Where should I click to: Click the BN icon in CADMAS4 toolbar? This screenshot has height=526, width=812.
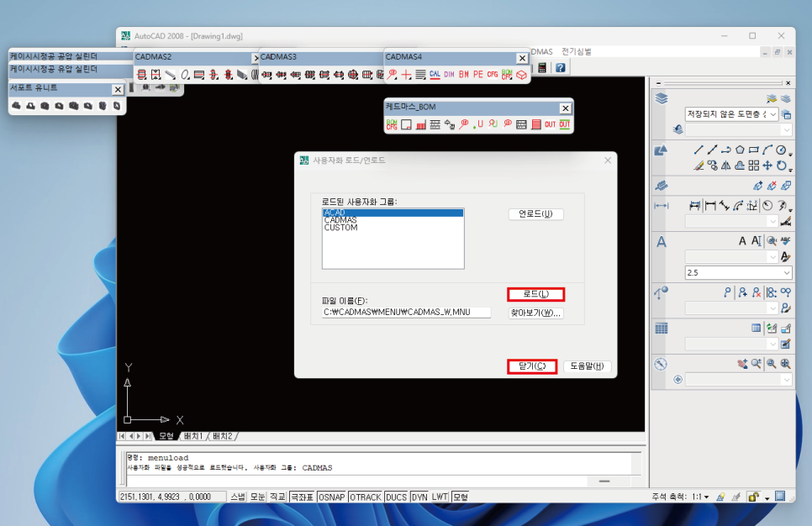point(463,75)
